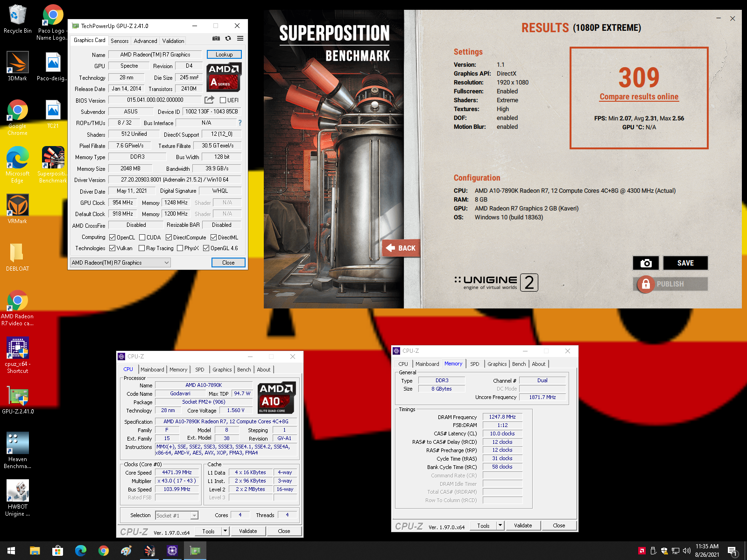The image size is (747, 560).
Task: Open the Microsoft Edge desktop icon
Action: (x=17, y=165)
